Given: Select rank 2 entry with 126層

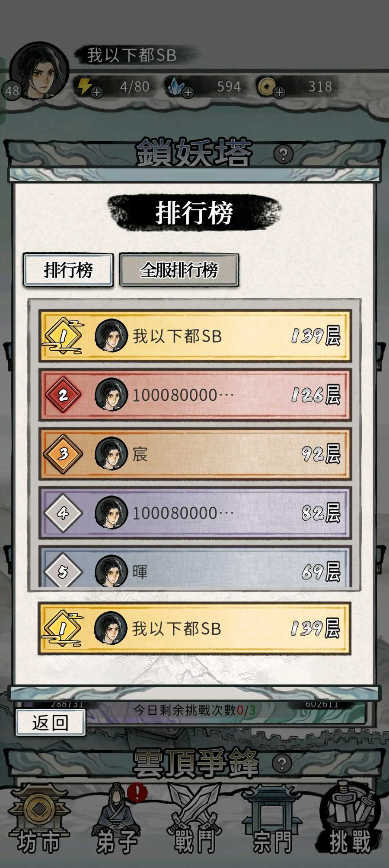Looking at the screenshot, I should tap(194, 395).
